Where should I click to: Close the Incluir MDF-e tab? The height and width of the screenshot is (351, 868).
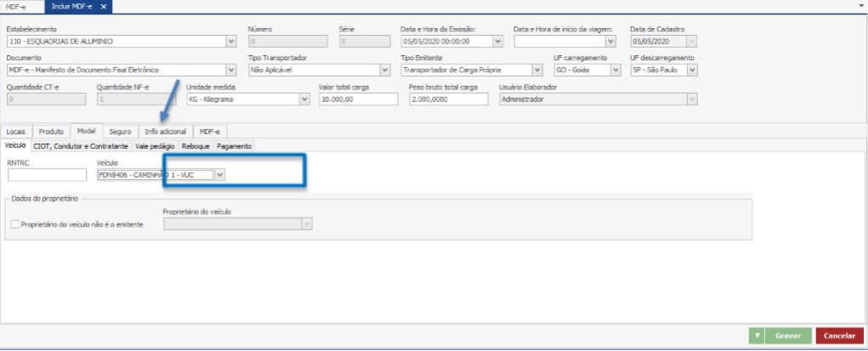tap(104, 7)
